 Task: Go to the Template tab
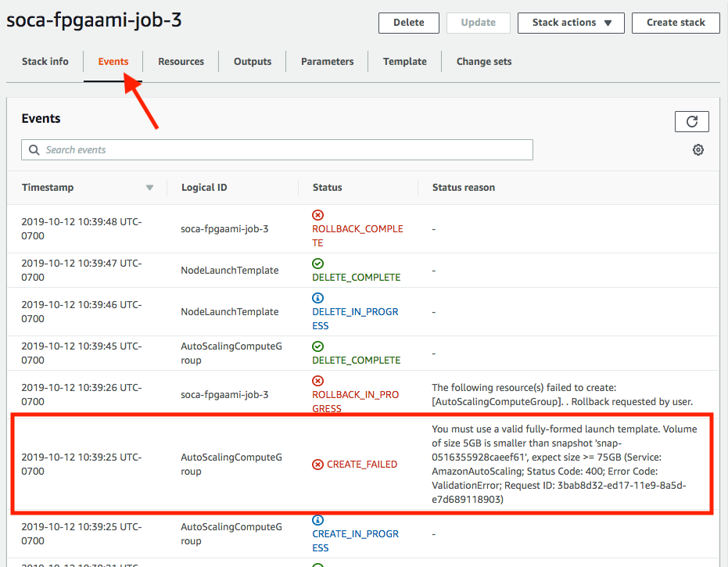404,62
